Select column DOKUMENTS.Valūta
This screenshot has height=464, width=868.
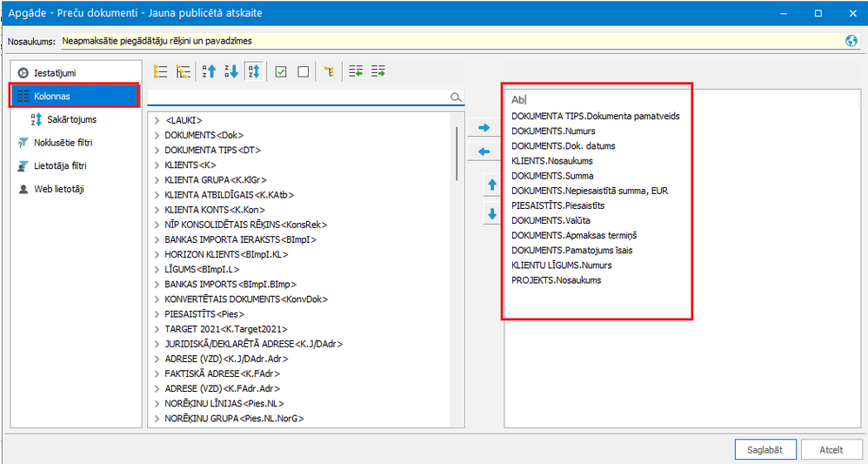click(551, 220)
